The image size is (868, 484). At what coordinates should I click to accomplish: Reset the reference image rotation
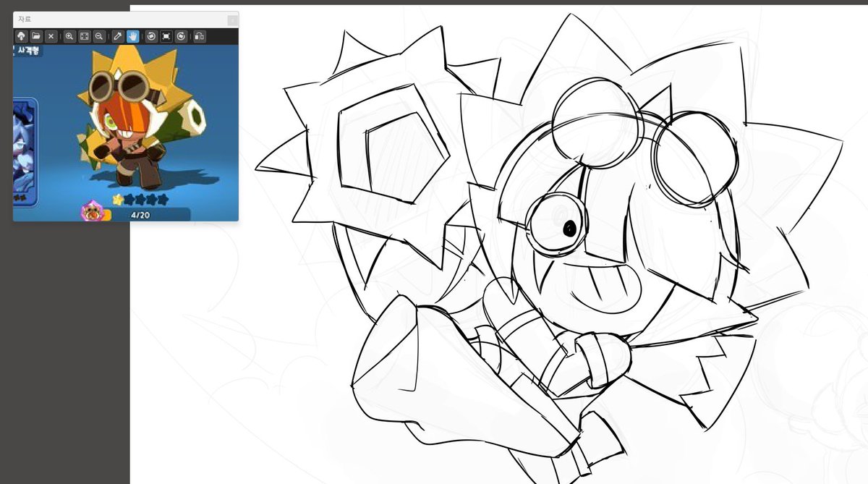point(166,36)
